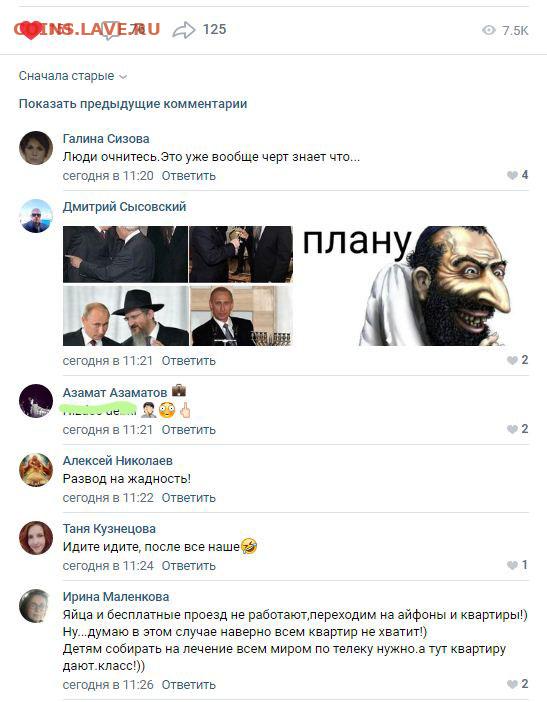Click the share arrow icon next to 125

point(184,30)
